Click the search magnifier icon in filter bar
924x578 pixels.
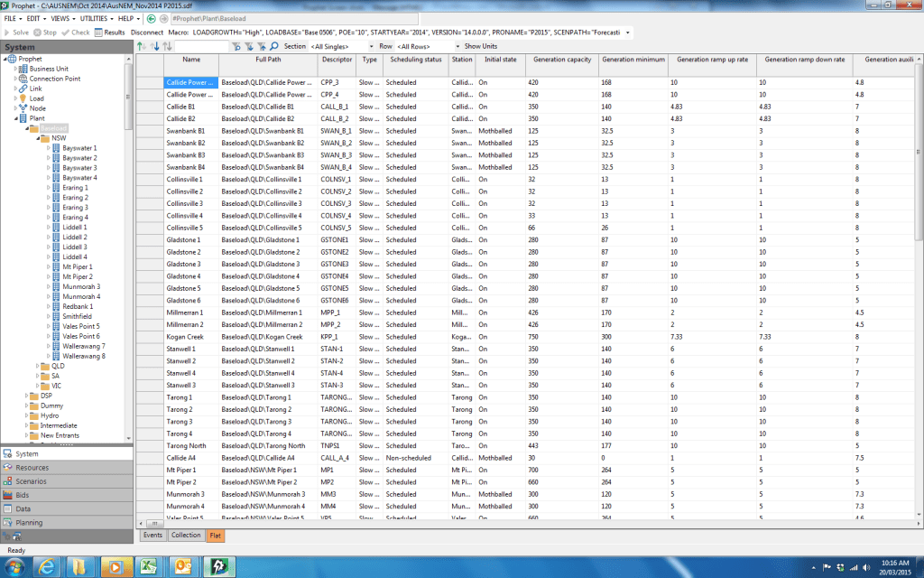pos(273,46)
